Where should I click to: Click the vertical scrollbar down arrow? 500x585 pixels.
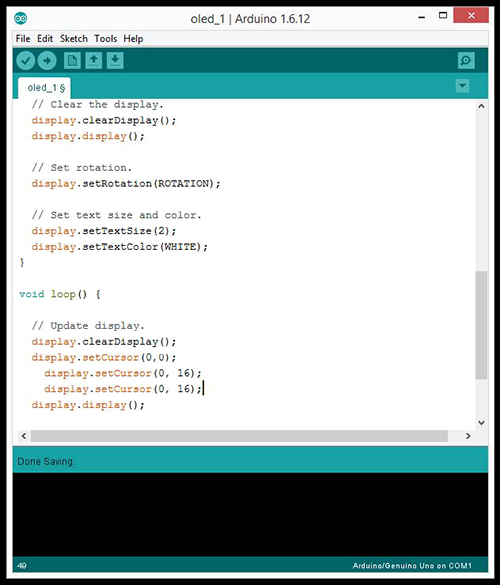pos(481,422)
